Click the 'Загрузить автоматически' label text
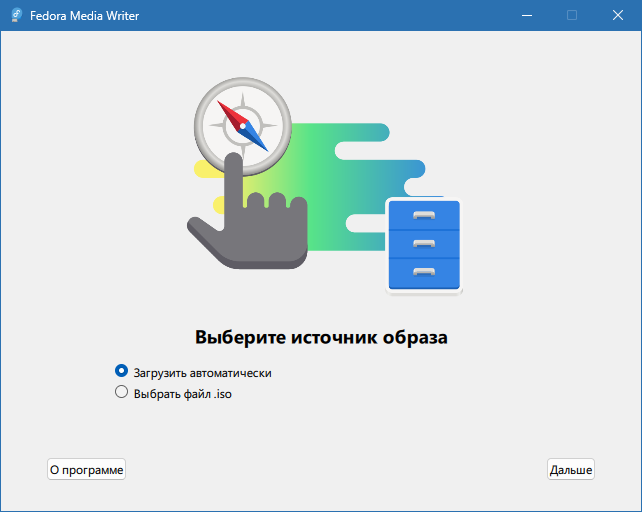Screen dimensions: 642x512 click(x=203, y=373)
